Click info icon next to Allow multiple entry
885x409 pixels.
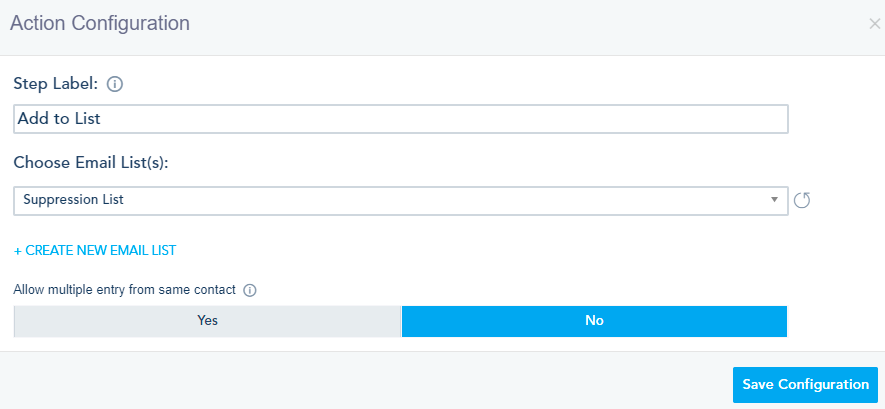coord(250,291)
